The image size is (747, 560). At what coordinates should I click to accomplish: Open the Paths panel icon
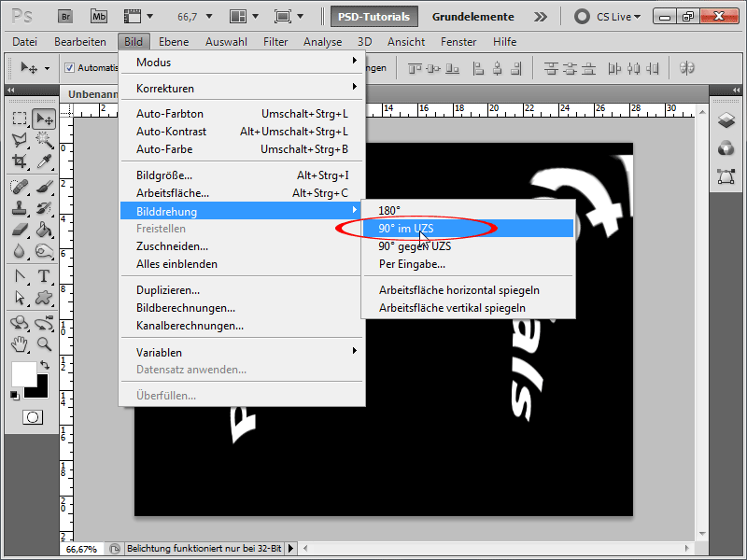point(726,176)
